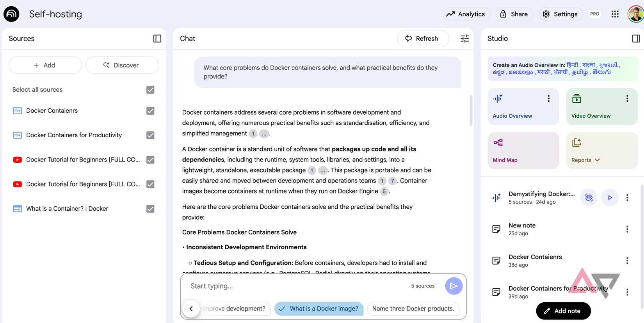Viewport: 644px width, 323px height.
Task: Click the Add note button
Action: (563, 311)
